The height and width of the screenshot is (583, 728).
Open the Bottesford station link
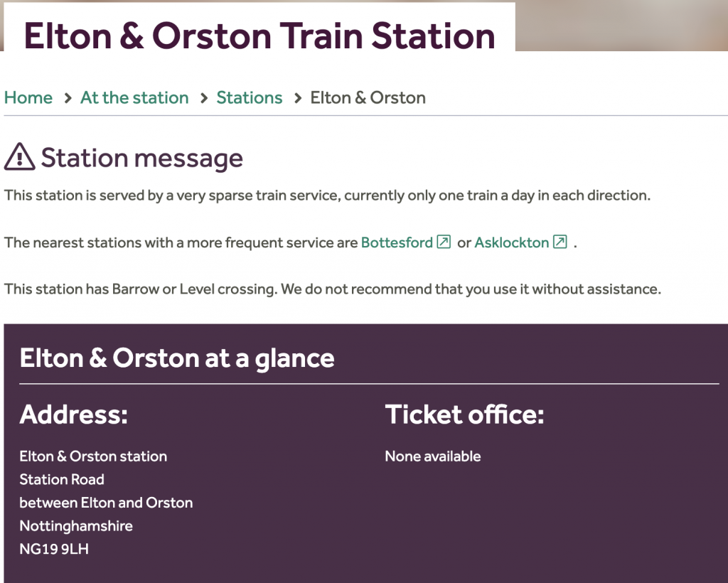pyautogui.click(x=397, y=242)
